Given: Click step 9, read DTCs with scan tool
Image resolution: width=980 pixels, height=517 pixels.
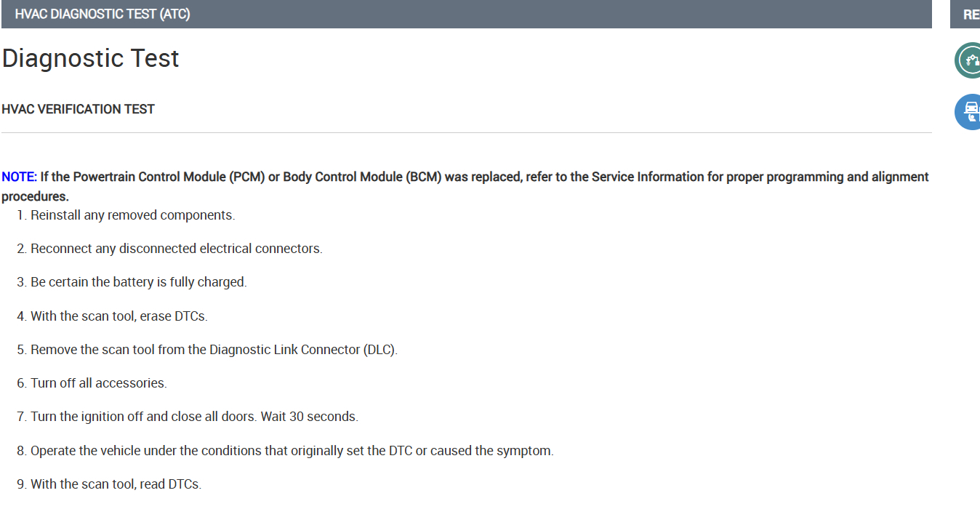Looking at the screenshot, I should (x=116, y=484).
